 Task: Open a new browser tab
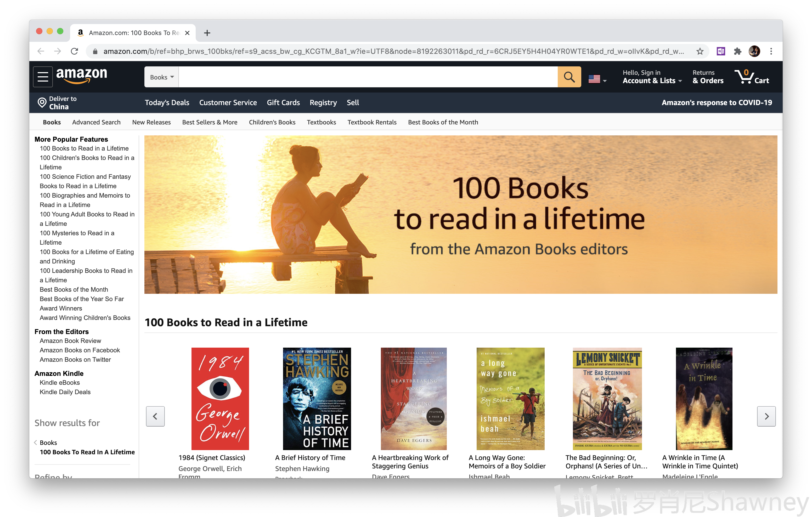[x=207, y=33]
